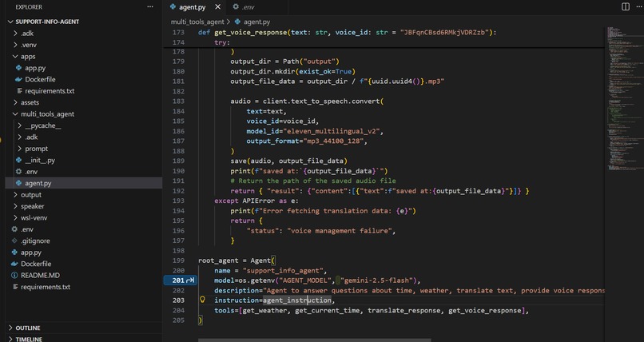
Task: Close the agent.py editor tab
Action: pos(217,7)
